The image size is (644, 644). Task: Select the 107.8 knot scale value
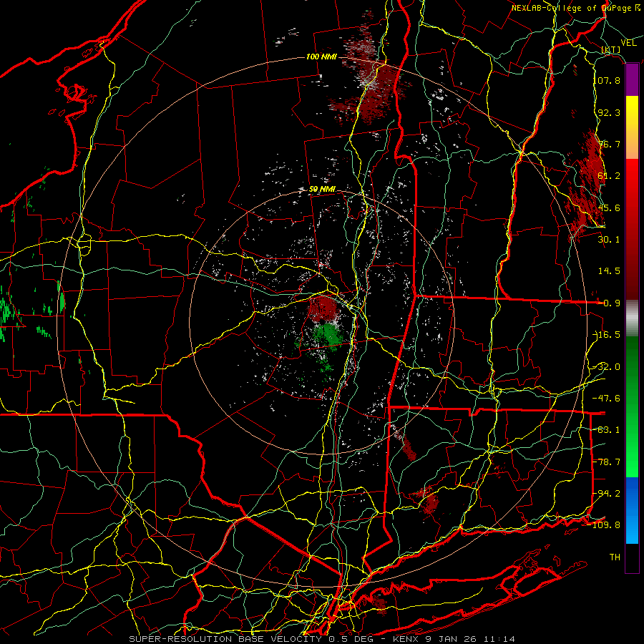607,80
